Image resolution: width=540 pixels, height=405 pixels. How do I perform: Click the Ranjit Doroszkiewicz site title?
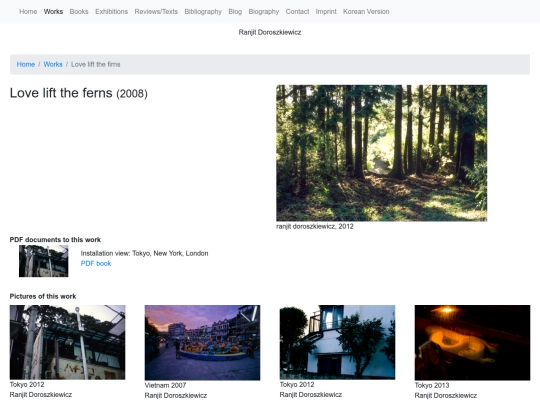pyautogui.click(x=270, y=32)
